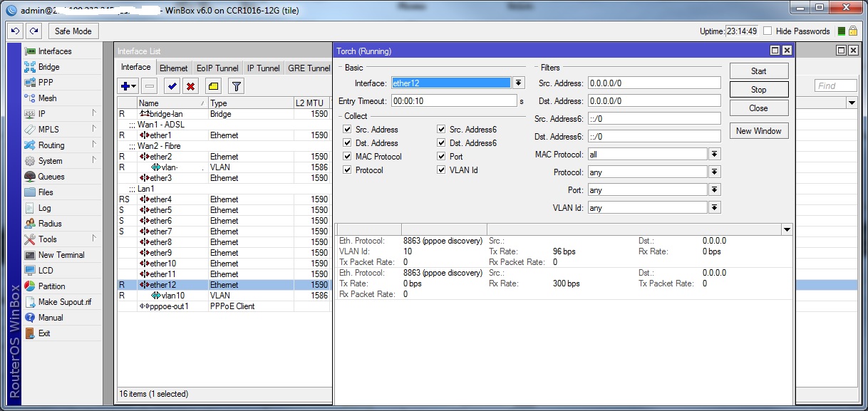Click the Entry Timeout input field
868x411 pixels.
tap(453, 101)
